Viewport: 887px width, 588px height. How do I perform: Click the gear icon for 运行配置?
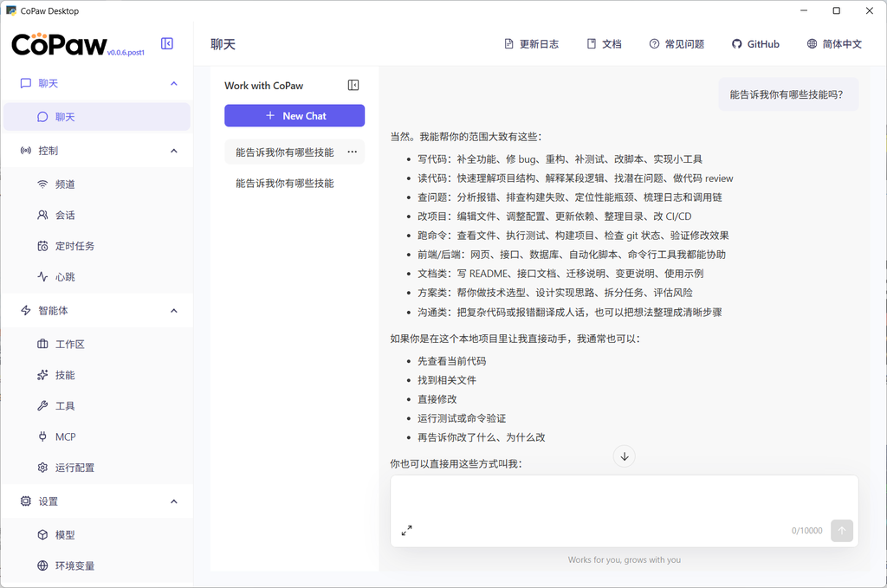pos(42,468)
